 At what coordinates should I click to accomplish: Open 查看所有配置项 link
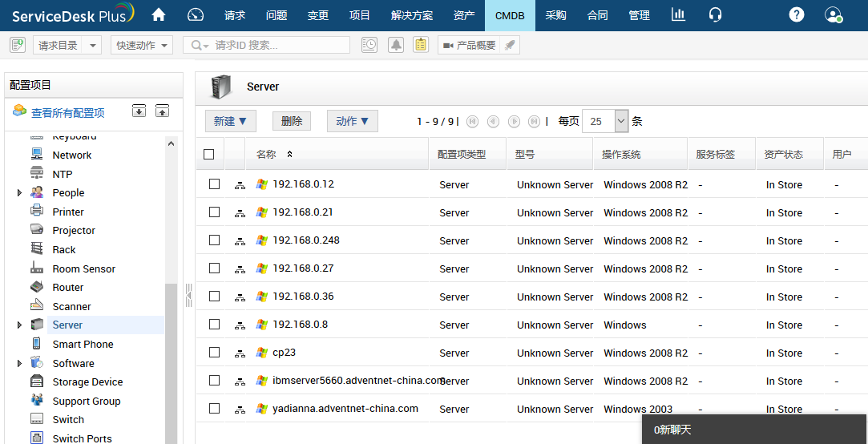point(67,113)
